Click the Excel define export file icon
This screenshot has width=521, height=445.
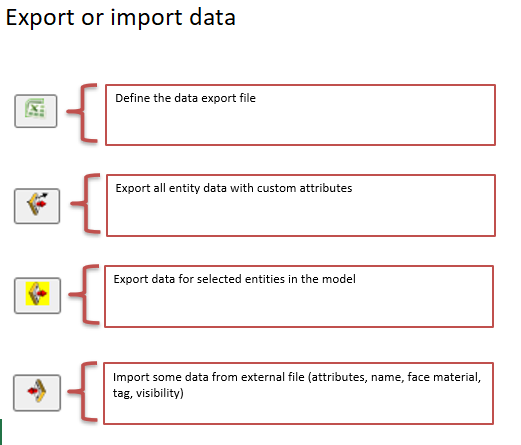36,111
